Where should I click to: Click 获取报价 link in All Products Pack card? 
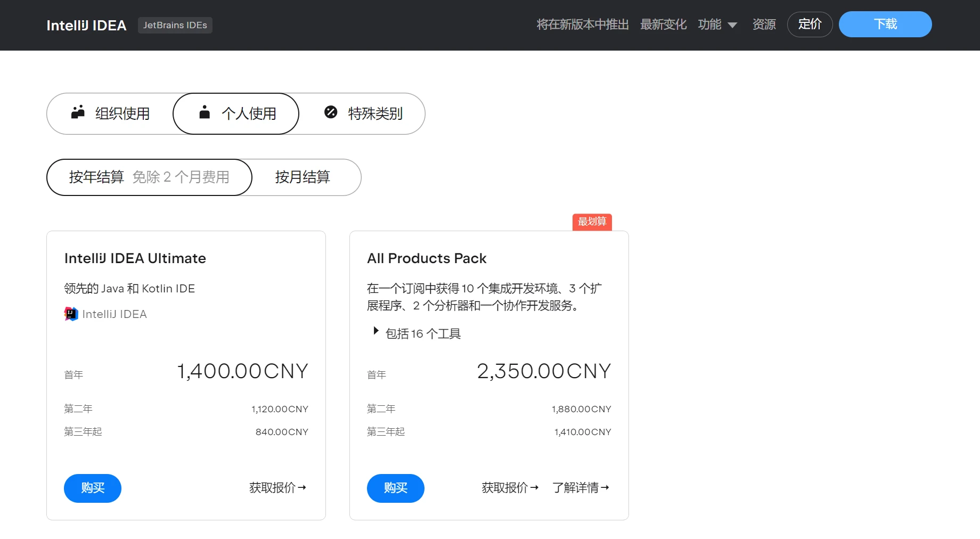tap(510, 487)
